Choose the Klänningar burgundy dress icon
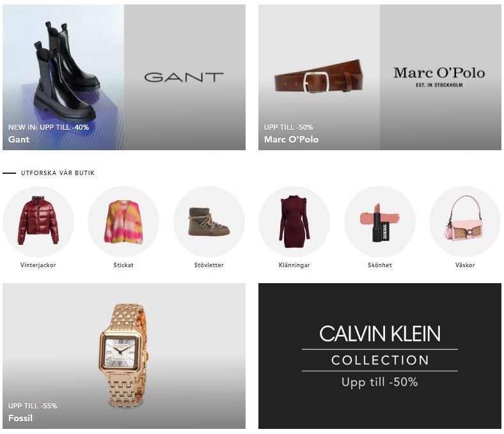Screen dimensions: 504x434 [x=294, y=221]
